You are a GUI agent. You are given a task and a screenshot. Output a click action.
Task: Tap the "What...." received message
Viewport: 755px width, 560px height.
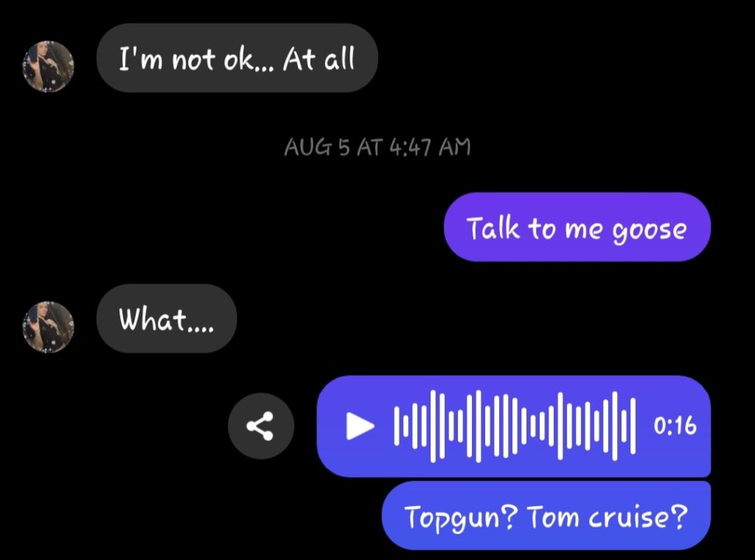click(x=167, y=318)
